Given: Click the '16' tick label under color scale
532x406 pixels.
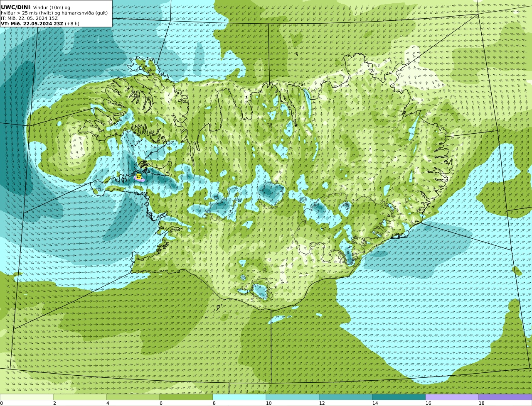Looking at the screenshot, I should tap(428, 403).
